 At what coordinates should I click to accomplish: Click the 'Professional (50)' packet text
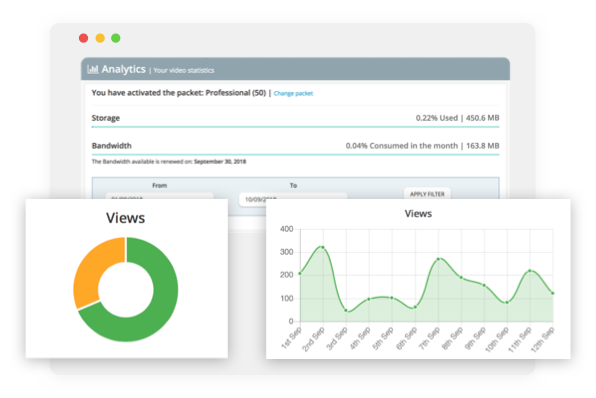236,93
